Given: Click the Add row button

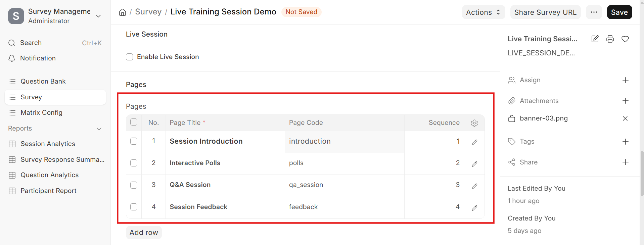Looking at the screenshot, I should pos(144,233).
